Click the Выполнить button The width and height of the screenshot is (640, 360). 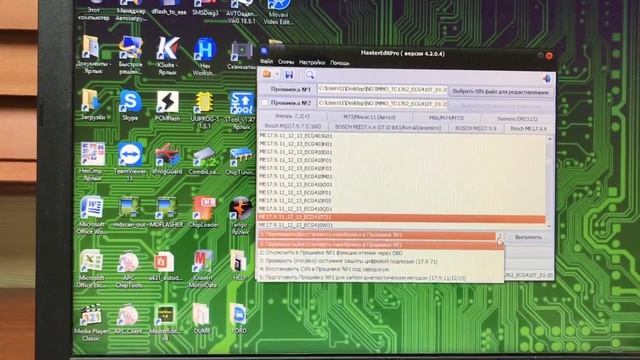coord(529,237)
